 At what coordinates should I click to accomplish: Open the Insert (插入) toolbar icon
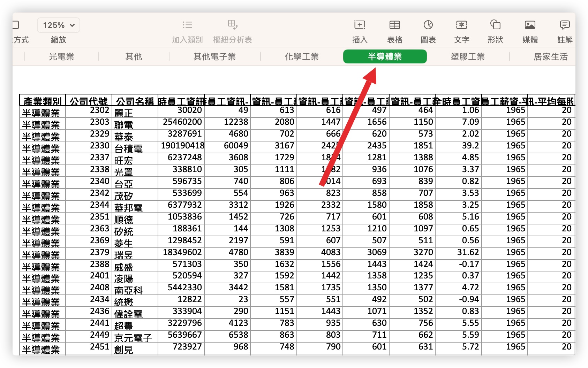(x=360, y=25)
